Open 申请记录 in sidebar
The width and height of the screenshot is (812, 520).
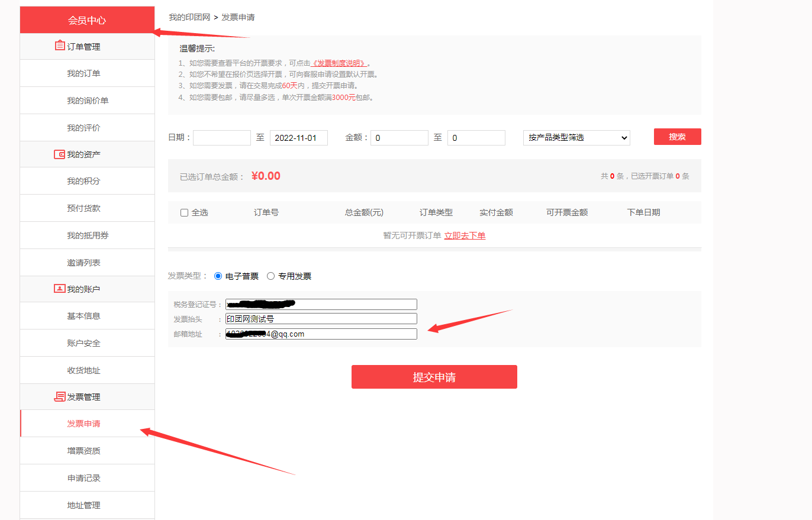pos(83,478)
